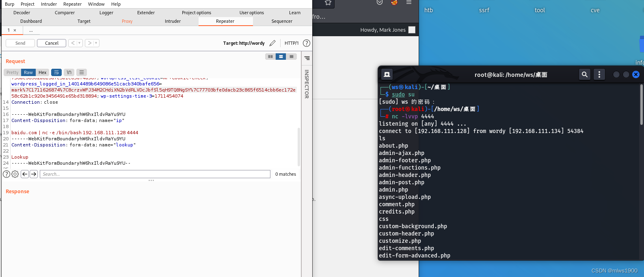The height and width of the screenshot is (277, 644).
Task: Switch to the Sequencer tab
Action: pyautogui.click(x=282, y=21)
